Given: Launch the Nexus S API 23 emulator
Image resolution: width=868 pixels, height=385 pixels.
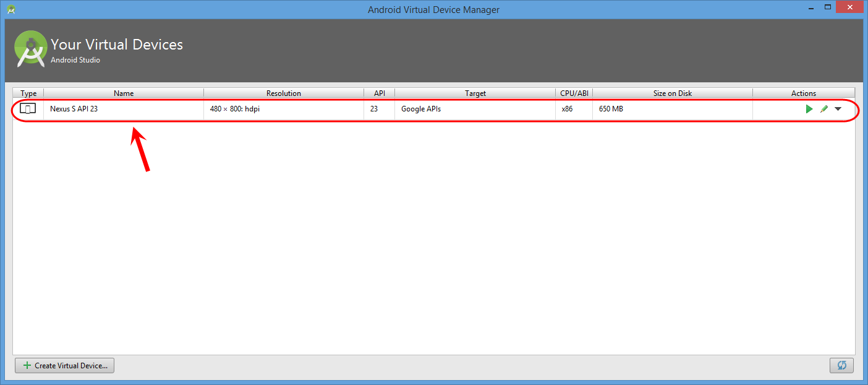Looking at the screenshot, I should click(809, 109).
